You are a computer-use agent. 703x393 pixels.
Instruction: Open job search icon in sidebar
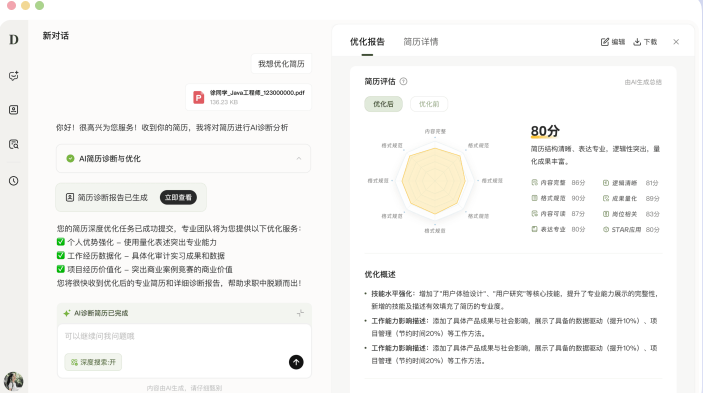point(13,144)
